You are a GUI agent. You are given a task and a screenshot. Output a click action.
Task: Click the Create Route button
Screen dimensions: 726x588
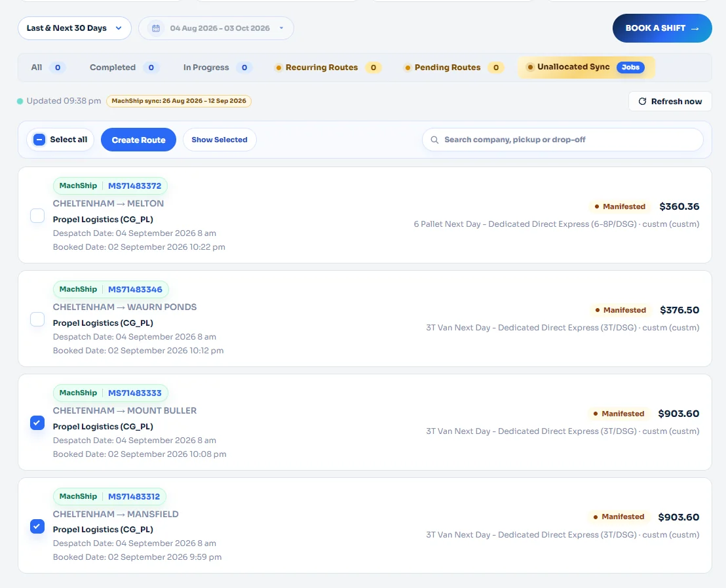[138, 140]
